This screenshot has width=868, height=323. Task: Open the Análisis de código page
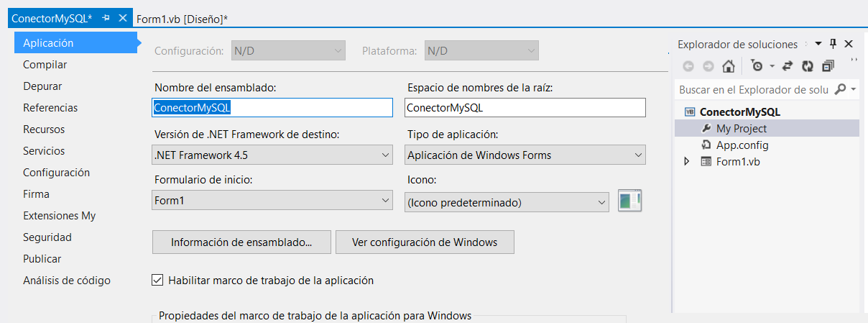67,281
